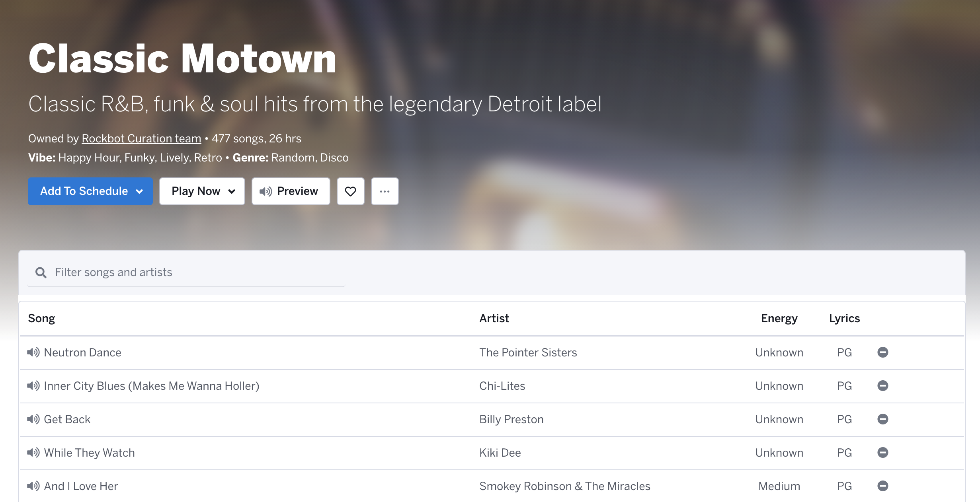The height and width of the screenshot is (502, 980).
Task: Select the song Inner City Blues (Makes Me Wanna Holler)
Action: [152, 386]
